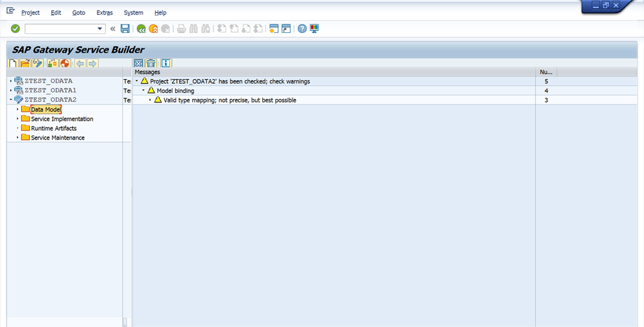Save the project with the floppy disk icon
Viewport: 644px width, 327px height.
click(x=125, y=28)
